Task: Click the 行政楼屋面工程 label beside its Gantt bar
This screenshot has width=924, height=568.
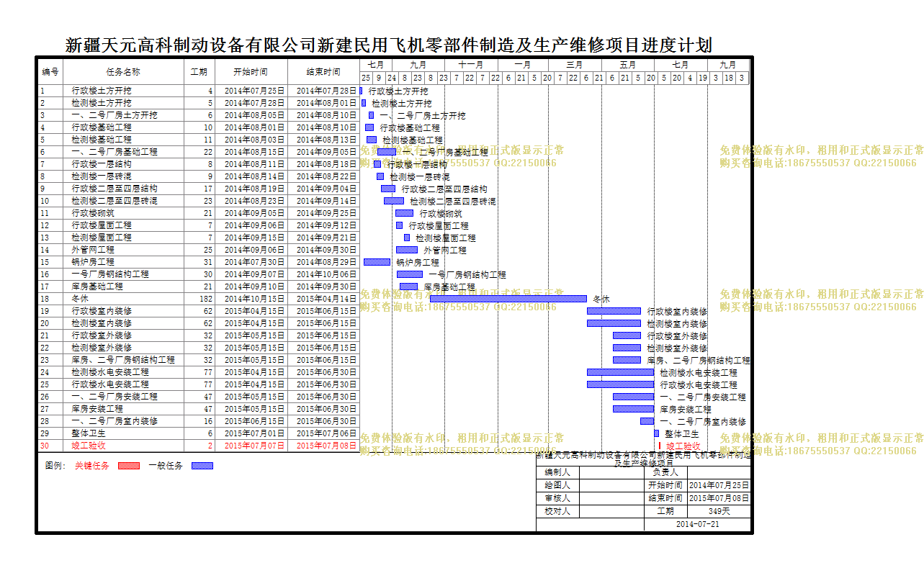Action: coord(439,225)
